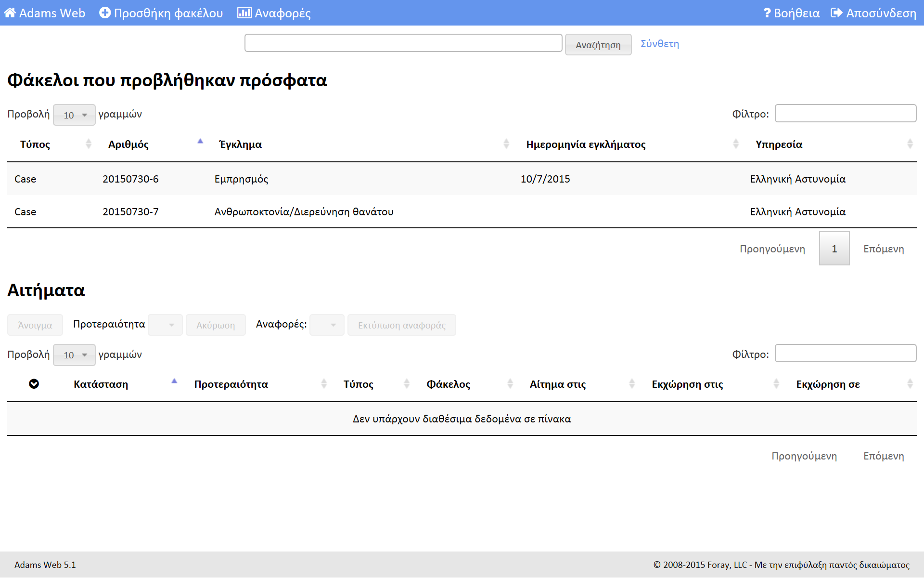Viewport: 924px width, 578px height.
Task: Click the circled chevron icon in requests header
Action: pos(34,384)
